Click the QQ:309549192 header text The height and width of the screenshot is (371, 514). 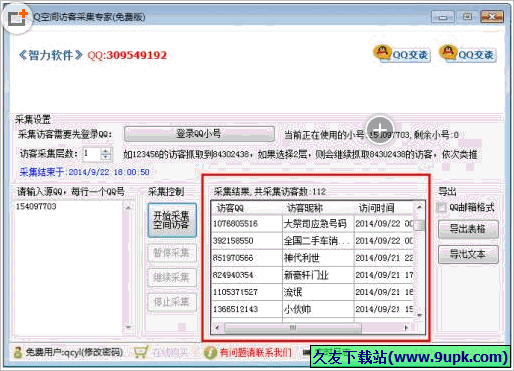[127, 55]
